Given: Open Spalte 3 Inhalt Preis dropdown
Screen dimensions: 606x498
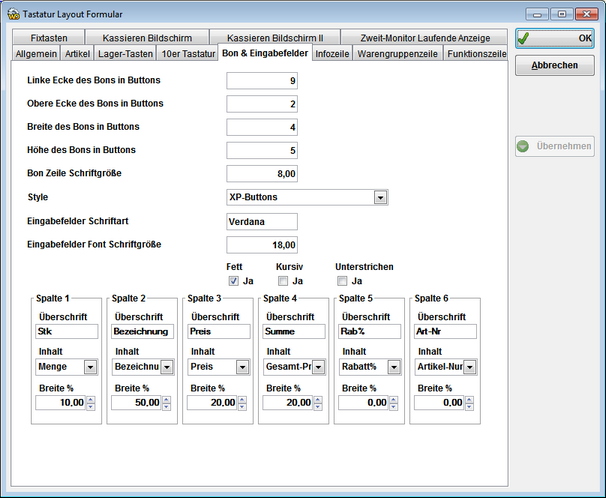Looking at the screenshot, I should coord(242,367).
